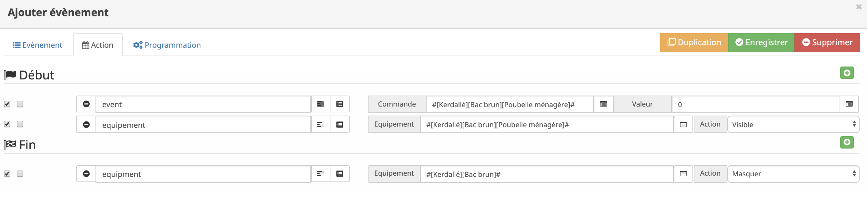Remove the event action row with minus icon

86,104
